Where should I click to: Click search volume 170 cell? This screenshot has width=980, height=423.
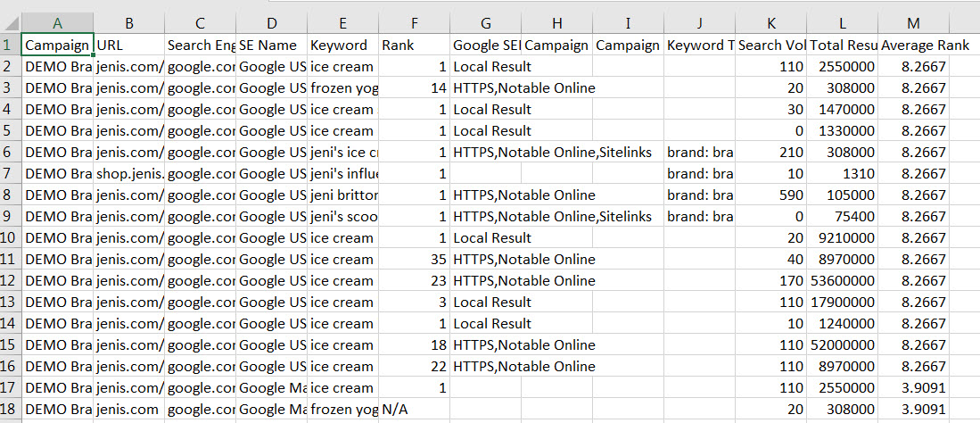point(770,280)
